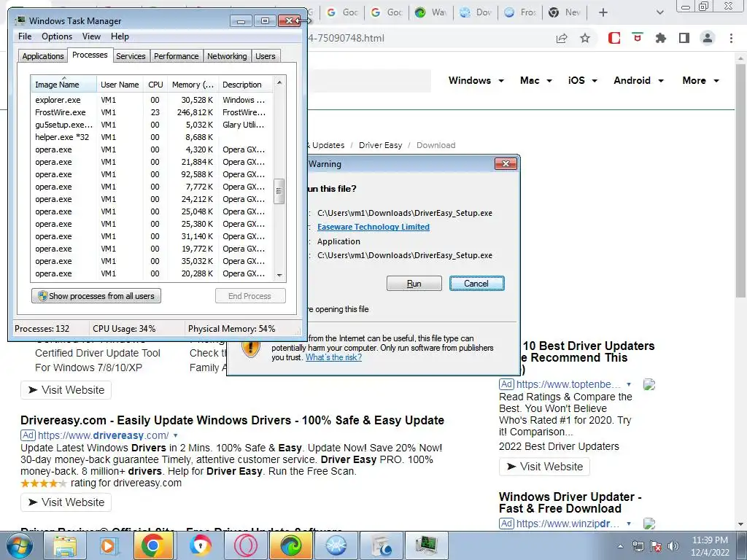Select the Wav browser tab in Chrome

tap(431, 12)
